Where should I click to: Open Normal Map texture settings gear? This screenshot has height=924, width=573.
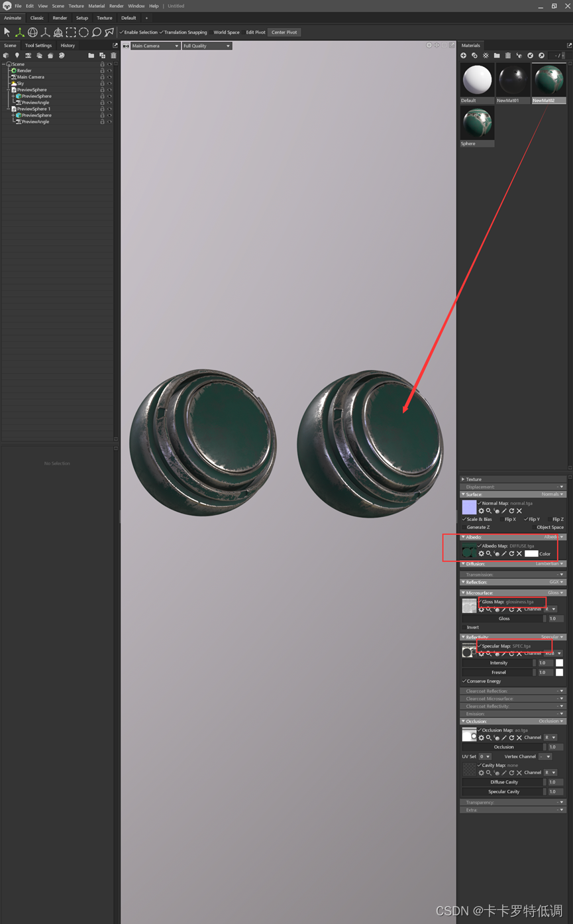(481, 511)
